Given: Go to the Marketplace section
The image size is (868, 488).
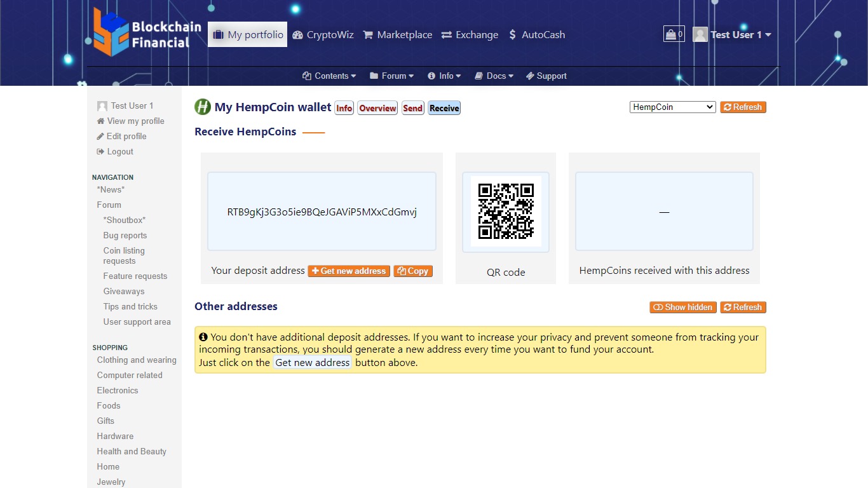Looking at the screenshot, I should (x=397, y=35).
